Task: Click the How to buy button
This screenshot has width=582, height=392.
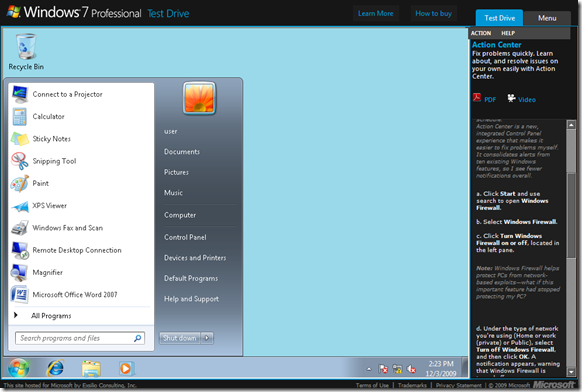Action: coord(433,13)
